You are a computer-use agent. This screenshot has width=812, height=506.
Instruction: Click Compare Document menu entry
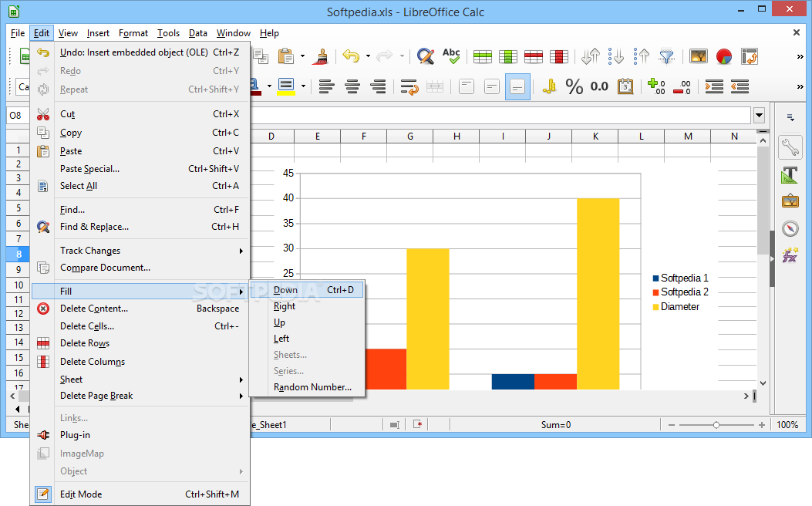(x=140, y=268)
